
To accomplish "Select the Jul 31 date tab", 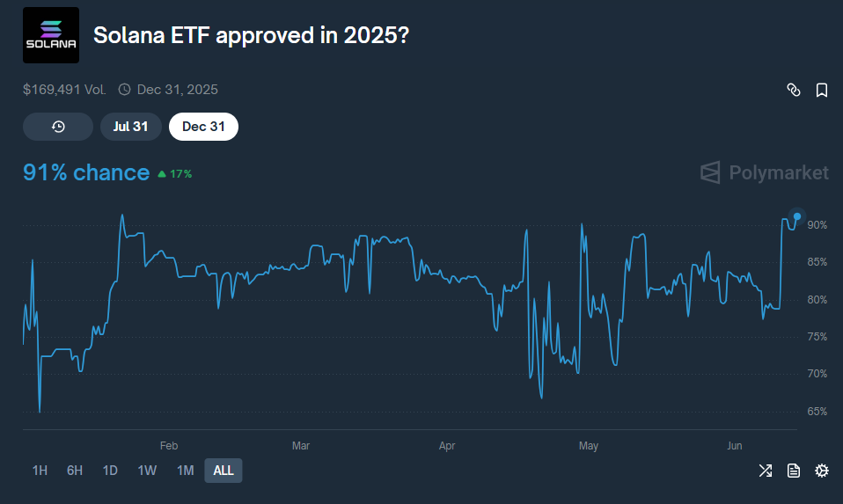I will [130, 127].
